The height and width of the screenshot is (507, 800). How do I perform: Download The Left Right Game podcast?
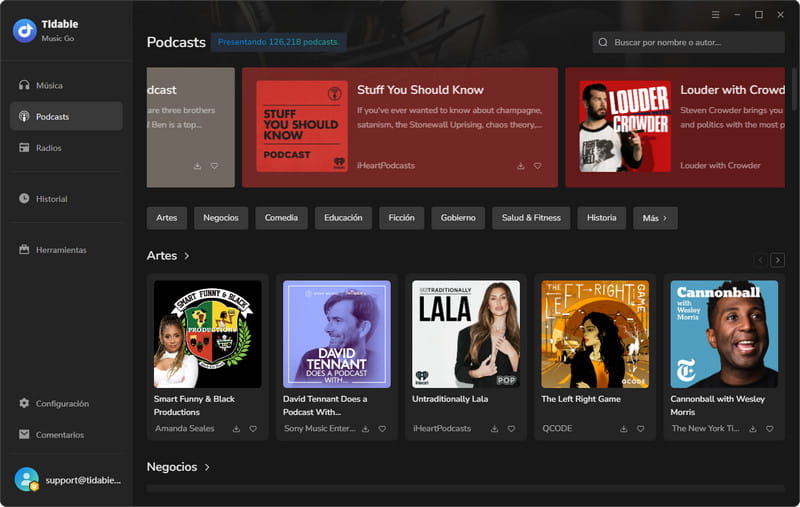tap(623, 429)
